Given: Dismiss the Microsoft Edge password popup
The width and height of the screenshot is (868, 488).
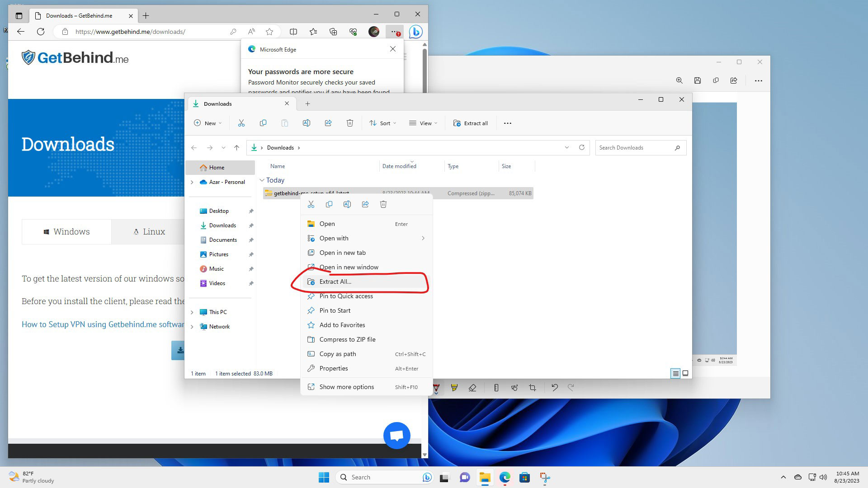Looking at the screenshot, I should coord(393,49).
